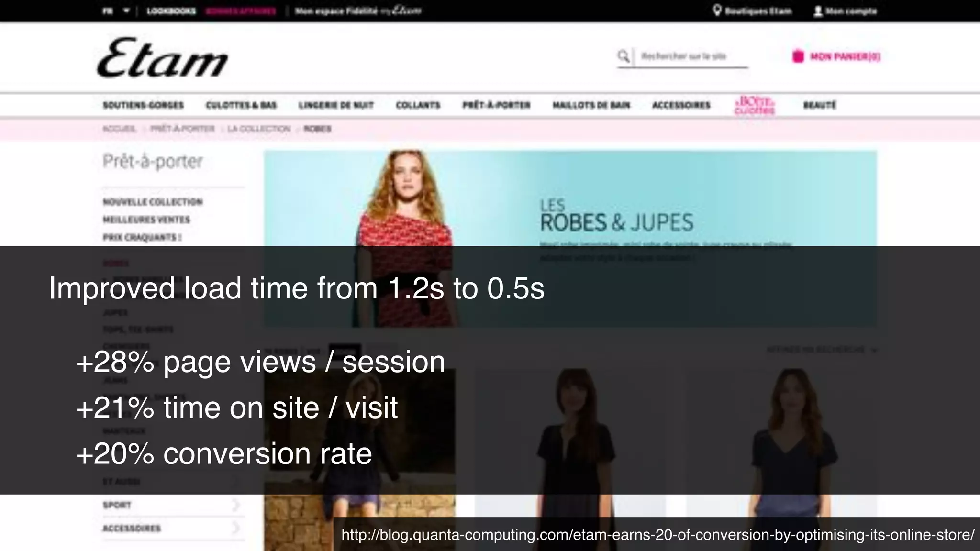980x551 pixels.
Task: Open the sort dropdown above the product grid
Action: click(822, 350)
